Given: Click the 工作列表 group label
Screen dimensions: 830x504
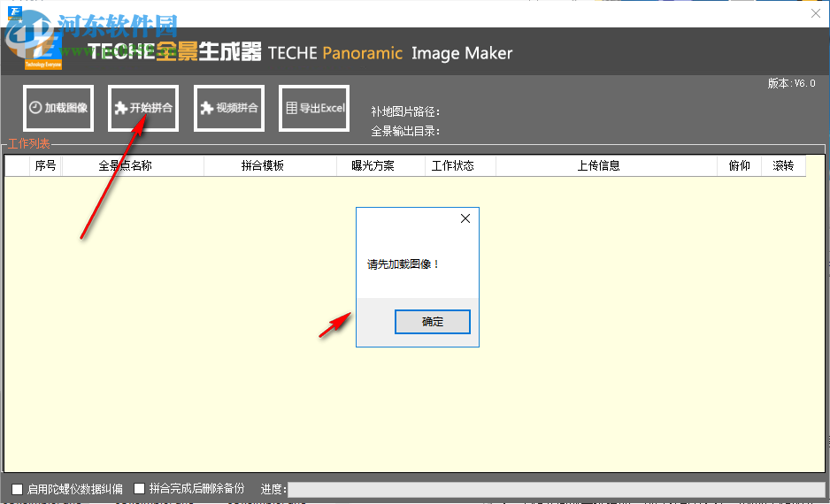Looking at the screenshot, I should point(29,144).
